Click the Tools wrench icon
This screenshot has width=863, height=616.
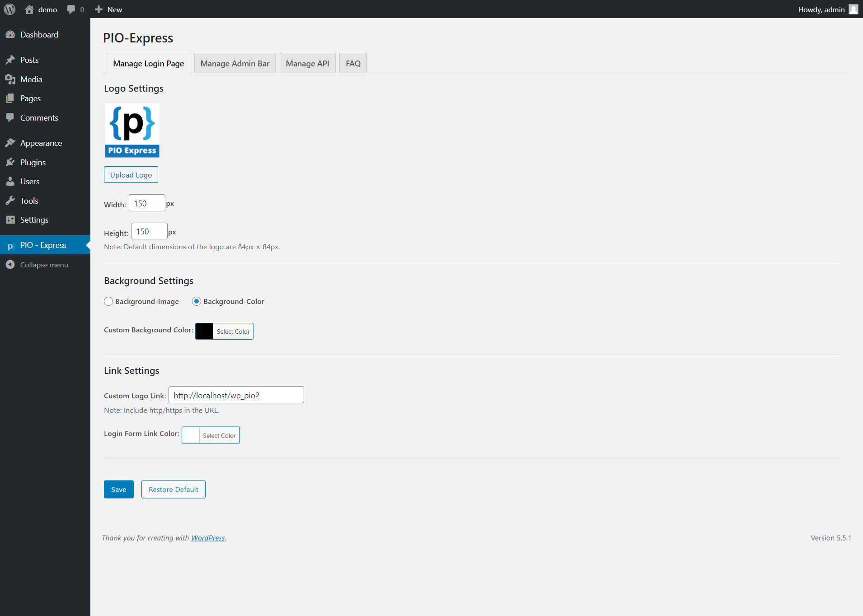[x=10, y=201]
